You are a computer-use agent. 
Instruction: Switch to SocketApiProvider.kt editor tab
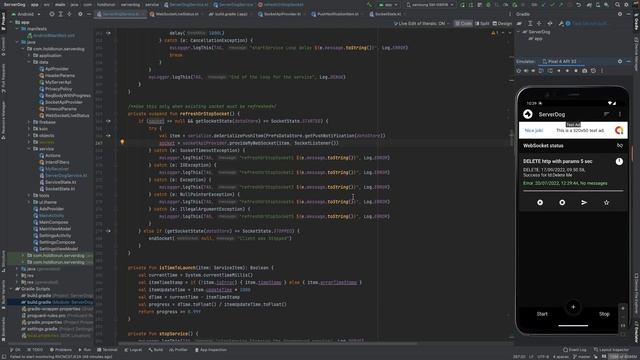pyautogui.click(x=282, y=14)
